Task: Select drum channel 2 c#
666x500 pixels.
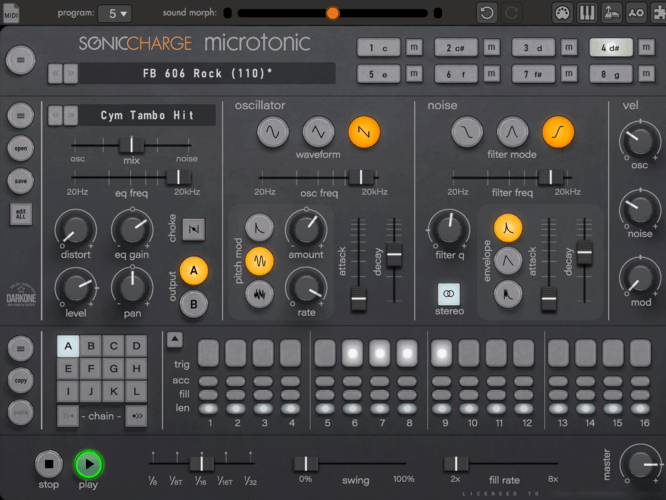Action: [456, 48]
